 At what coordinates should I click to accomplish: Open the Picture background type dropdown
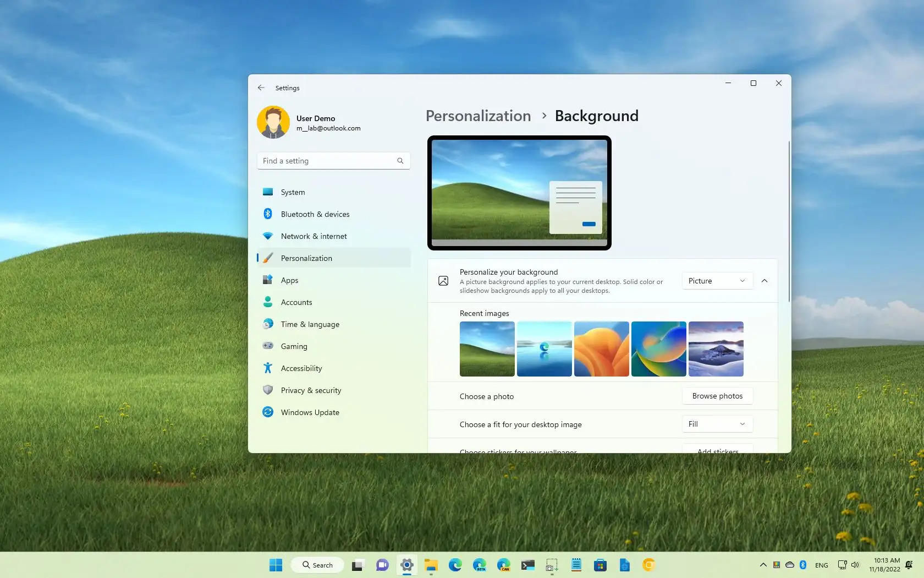717,281
